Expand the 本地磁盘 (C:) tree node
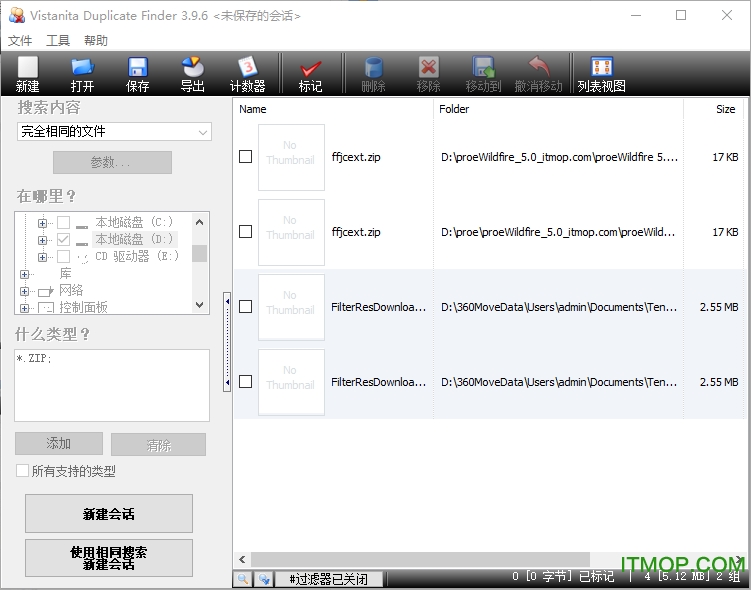The image size is (751, 590). (42, 223)
